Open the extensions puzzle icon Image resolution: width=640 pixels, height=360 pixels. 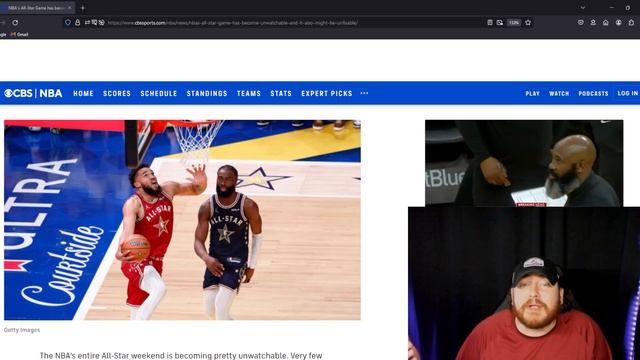click(x=631, y=23)
